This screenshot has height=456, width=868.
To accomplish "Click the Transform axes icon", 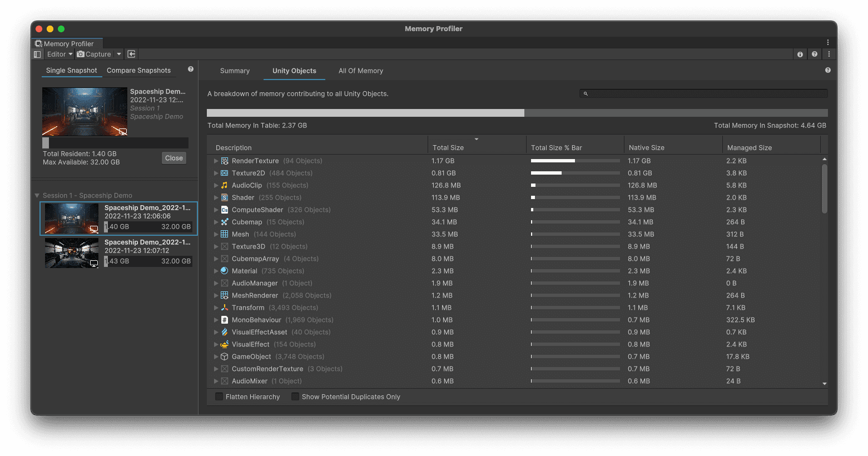I will tap(225, 308).
